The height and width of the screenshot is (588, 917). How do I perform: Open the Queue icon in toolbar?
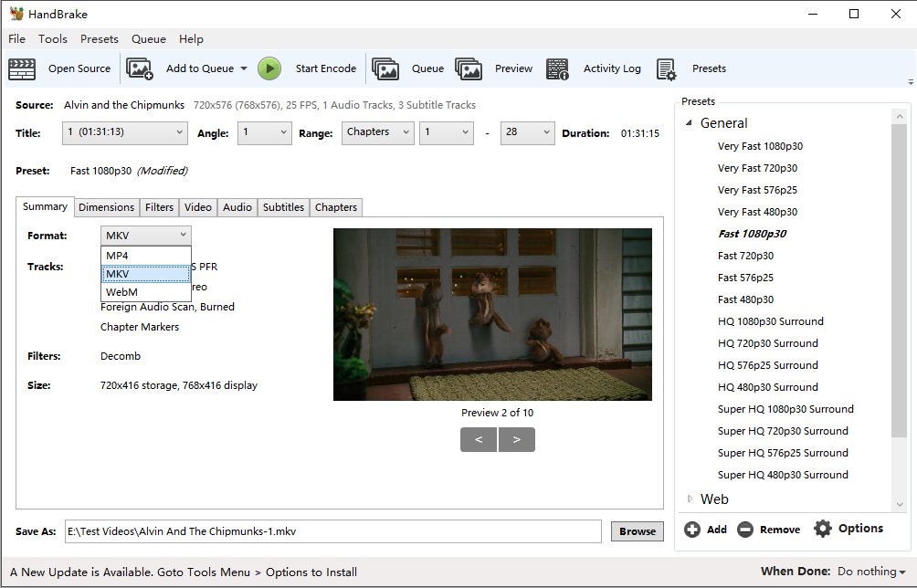(385, 68)
